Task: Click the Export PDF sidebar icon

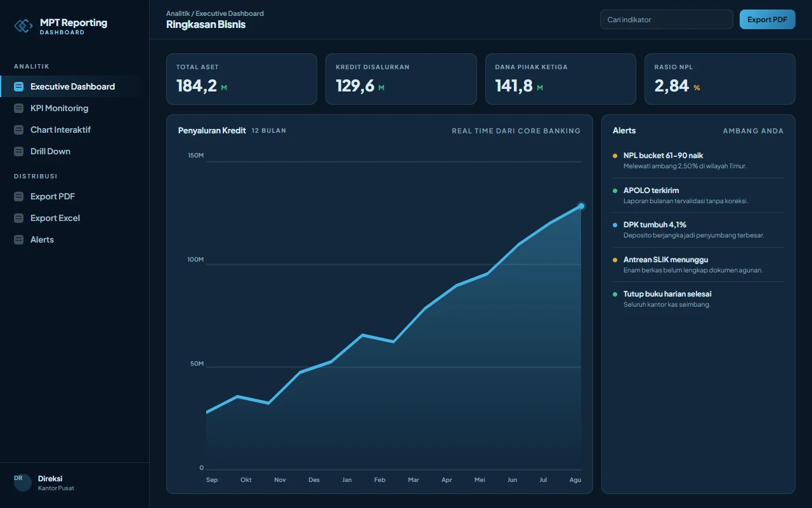Action: (x=18, y=196)
